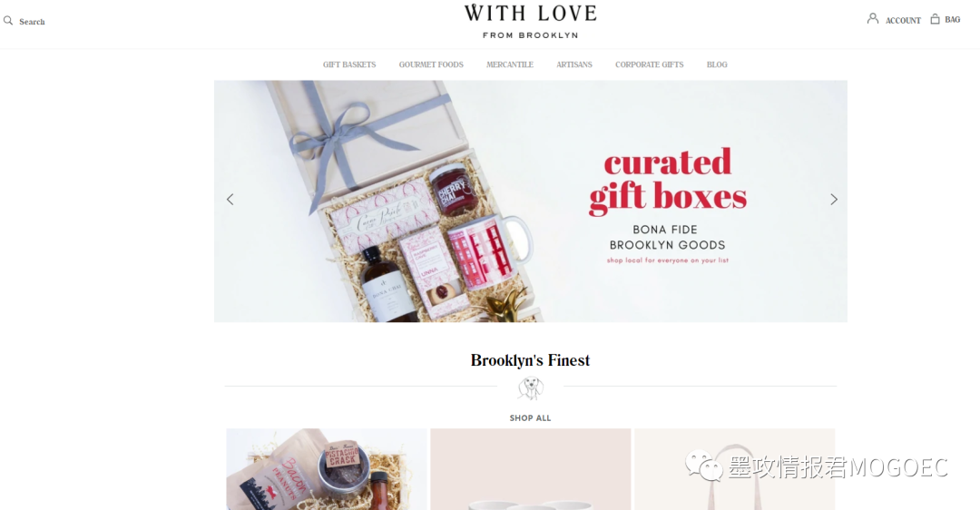
Task: Advance to next banner slide arrow
Action: point(833,200)
